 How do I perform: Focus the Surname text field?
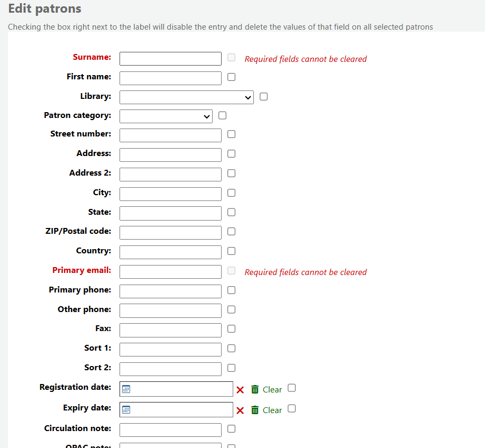(x=170, y=59)
